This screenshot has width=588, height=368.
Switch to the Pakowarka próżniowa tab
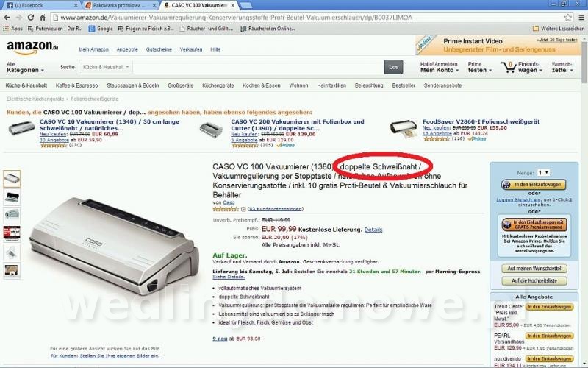click(119, 5)
